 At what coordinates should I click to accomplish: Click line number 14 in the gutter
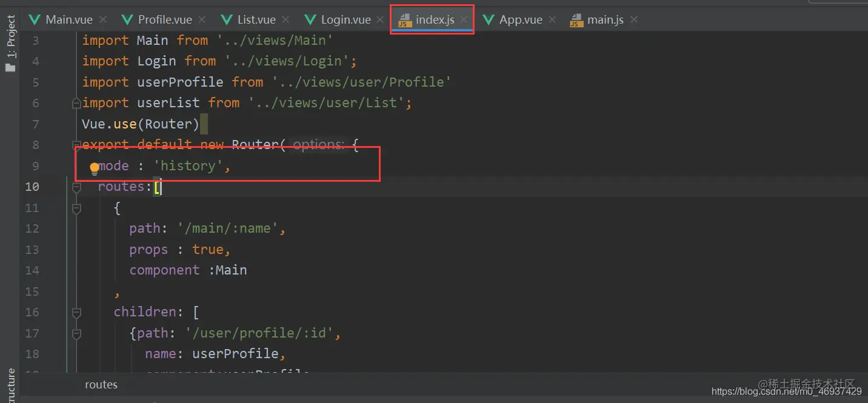click(x=32, y=270)
